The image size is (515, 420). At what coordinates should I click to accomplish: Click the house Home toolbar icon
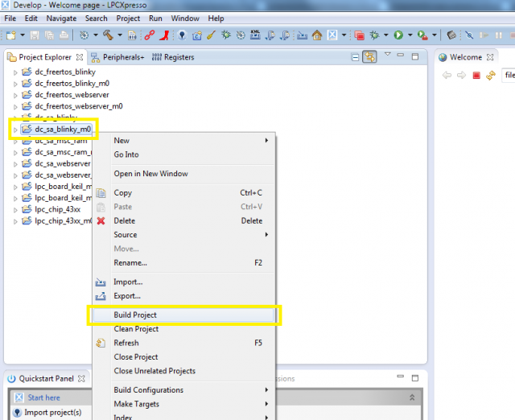[x=317, y=35]
